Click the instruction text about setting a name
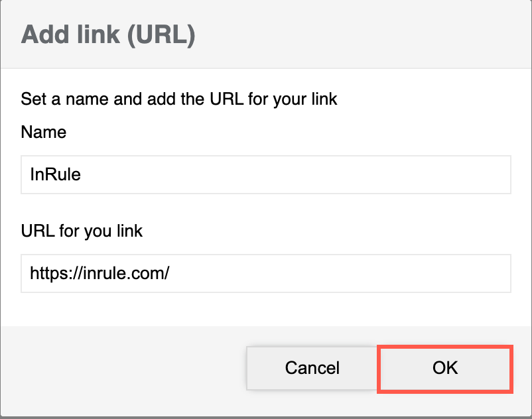 (x=178, y=99)
